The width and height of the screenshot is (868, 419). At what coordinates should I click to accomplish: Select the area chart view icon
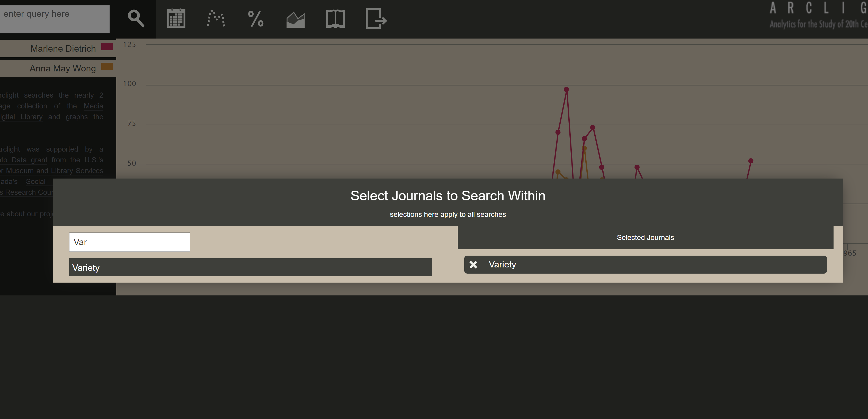coord(296,20)
